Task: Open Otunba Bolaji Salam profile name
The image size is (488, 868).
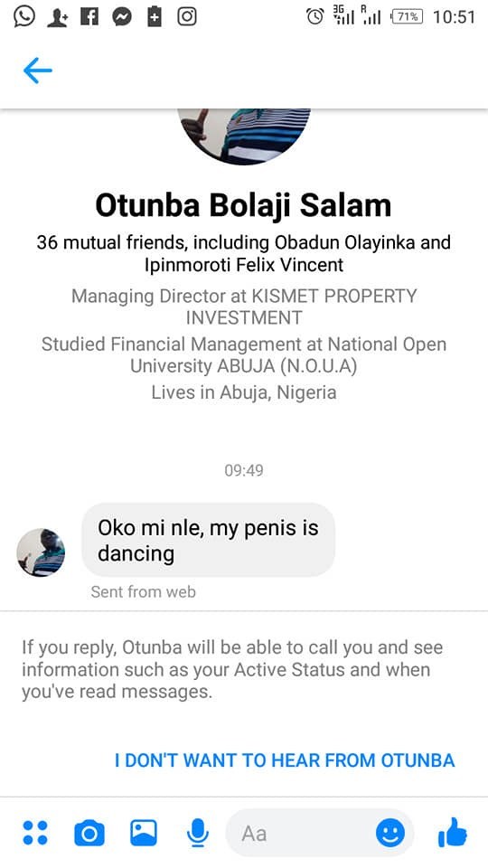Action: pos(243,205)
